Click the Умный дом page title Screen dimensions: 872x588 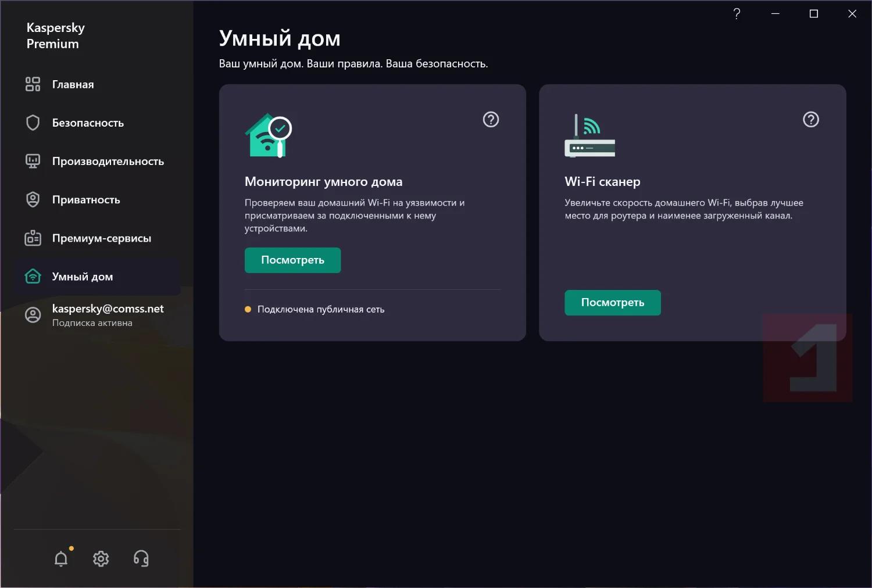280,38
